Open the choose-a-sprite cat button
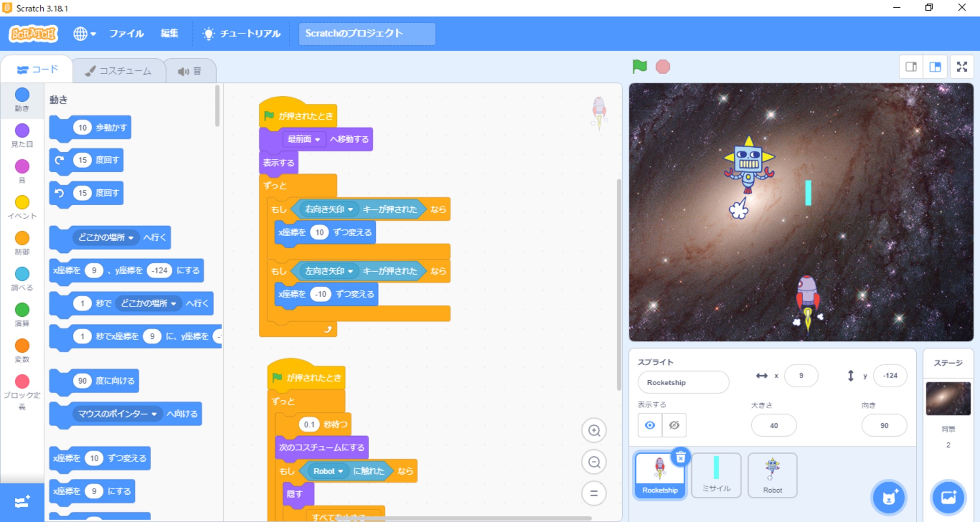This screenshot has width=980, height=522. coord(889,498)
